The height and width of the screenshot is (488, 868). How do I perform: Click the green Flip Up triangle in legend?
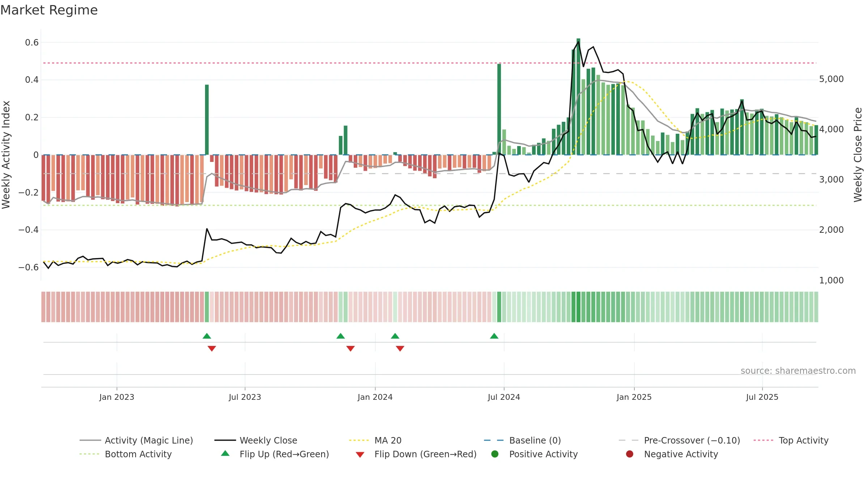[x=225, y=453]
